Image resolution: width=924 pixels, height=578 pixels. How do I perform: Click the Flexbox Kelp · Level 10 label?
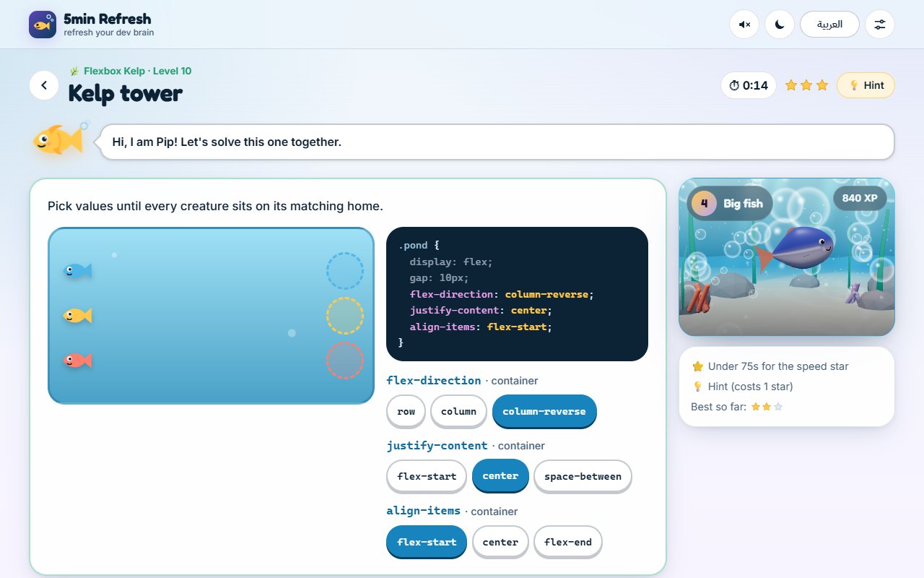[131, 71]
